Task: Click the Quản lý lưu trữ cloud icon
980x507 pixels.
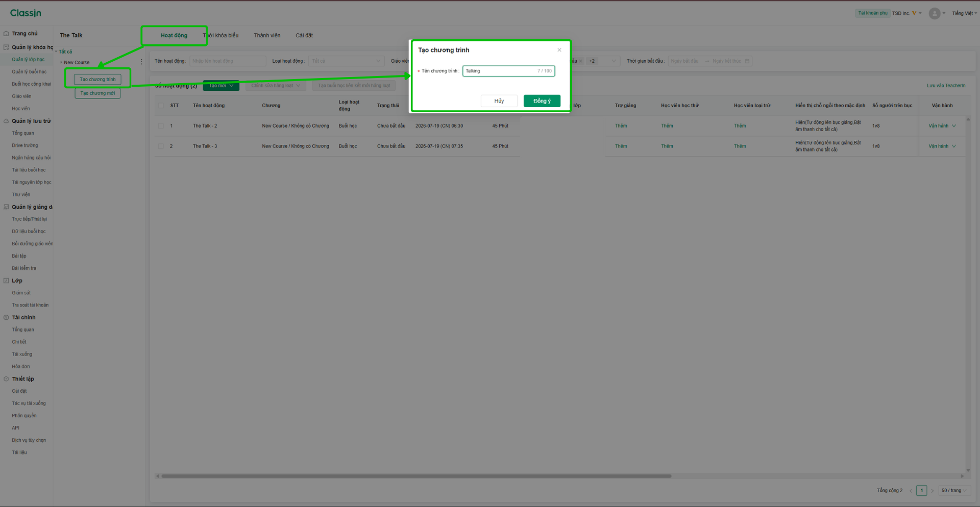Action: tap(6, 121)
